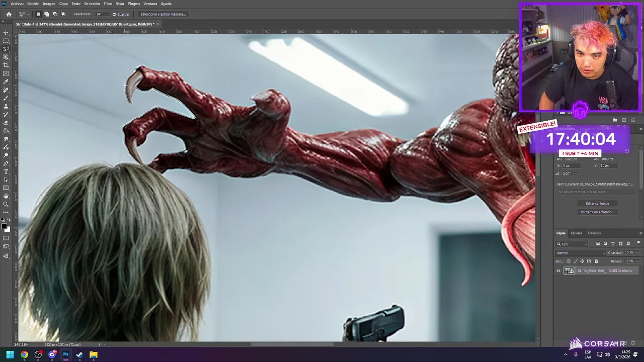Screen dimensions: 644x362
Task: Toggle lock transparent pixels in Capas panel
Action: coord(569,261)
